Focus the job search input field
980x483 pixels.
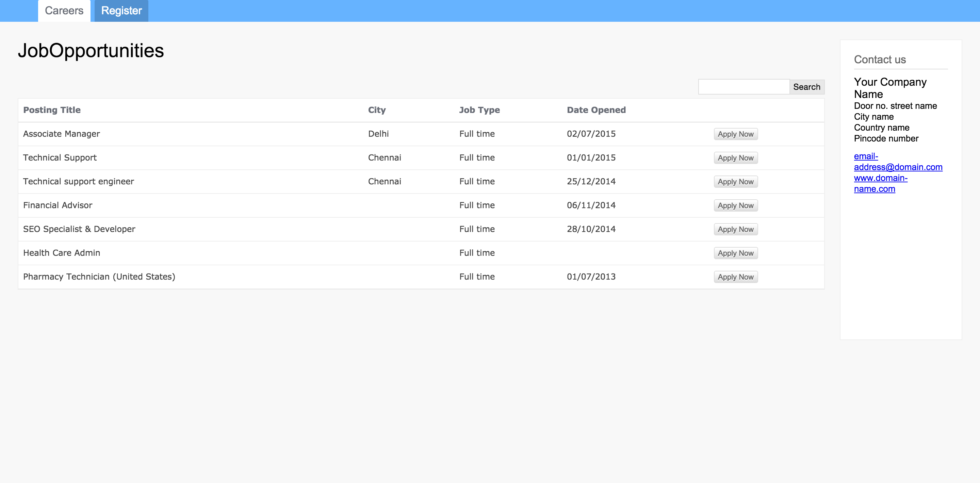744,87
